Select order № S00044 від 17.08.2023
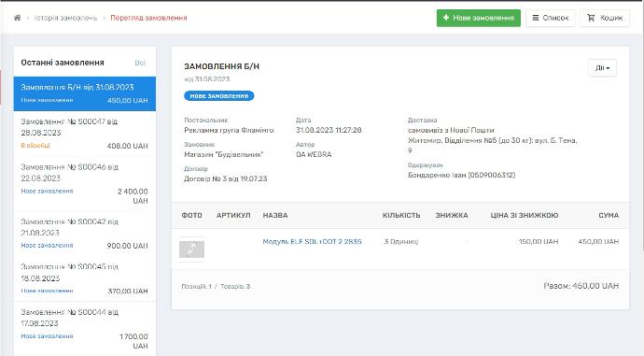Screen dimensions: 644x356 tap(85, 329)
